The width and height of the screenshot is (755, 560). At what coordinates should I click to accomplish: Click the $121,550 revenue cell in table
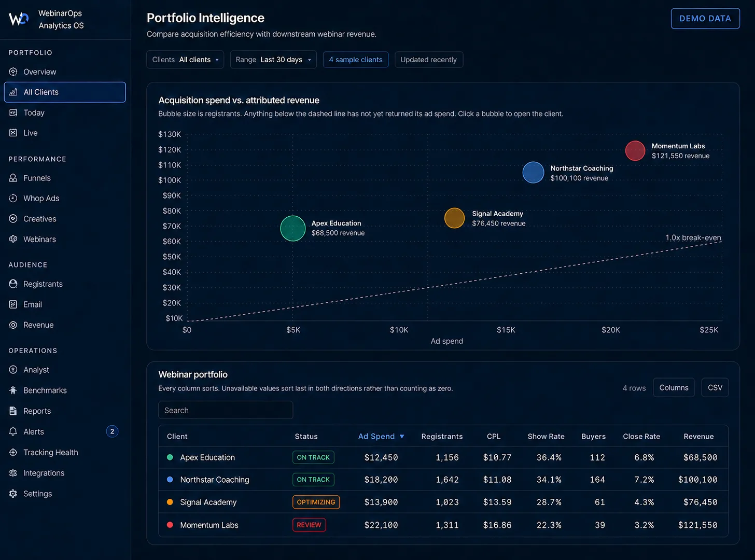(697, 525)
